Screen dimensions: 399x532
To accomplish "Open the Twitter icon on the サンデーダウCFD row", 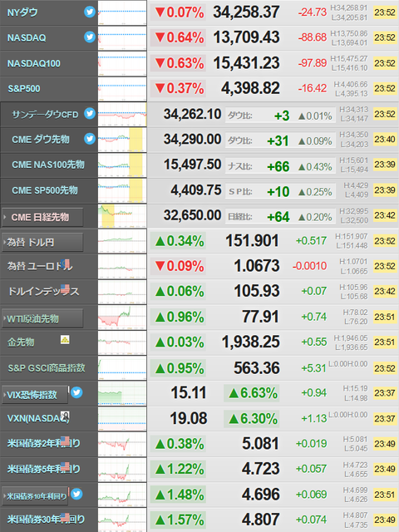I will (x=90, y=113).
